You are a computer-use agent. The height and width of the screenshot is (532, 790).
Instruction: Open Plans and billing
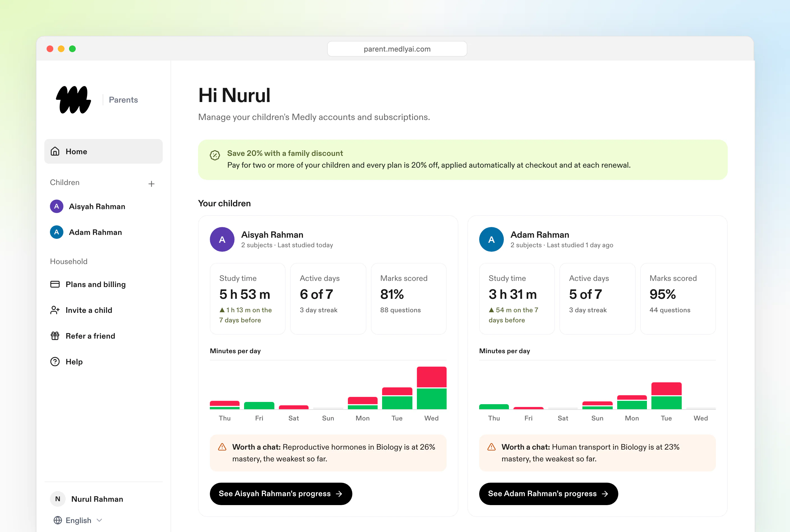104,284
